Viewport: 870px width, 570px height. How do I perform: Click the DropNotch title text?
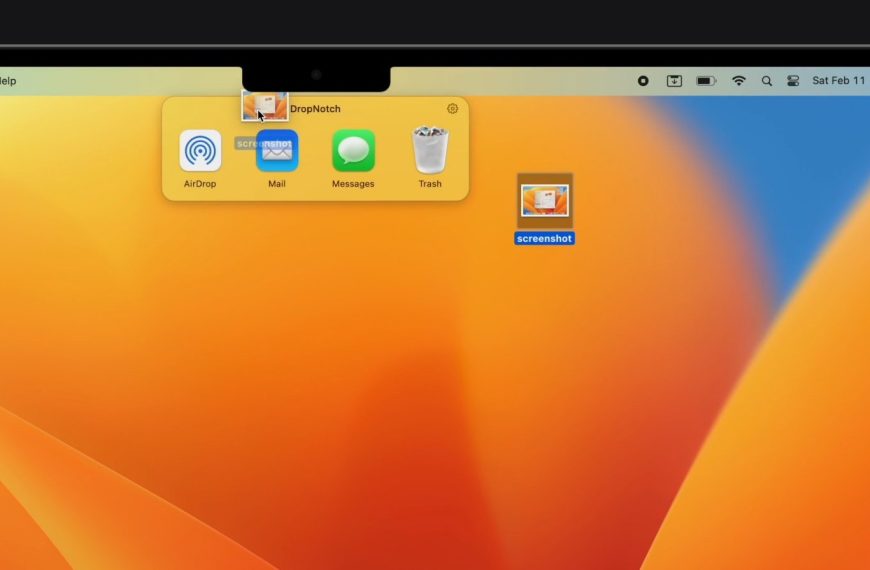coord(315,109)
